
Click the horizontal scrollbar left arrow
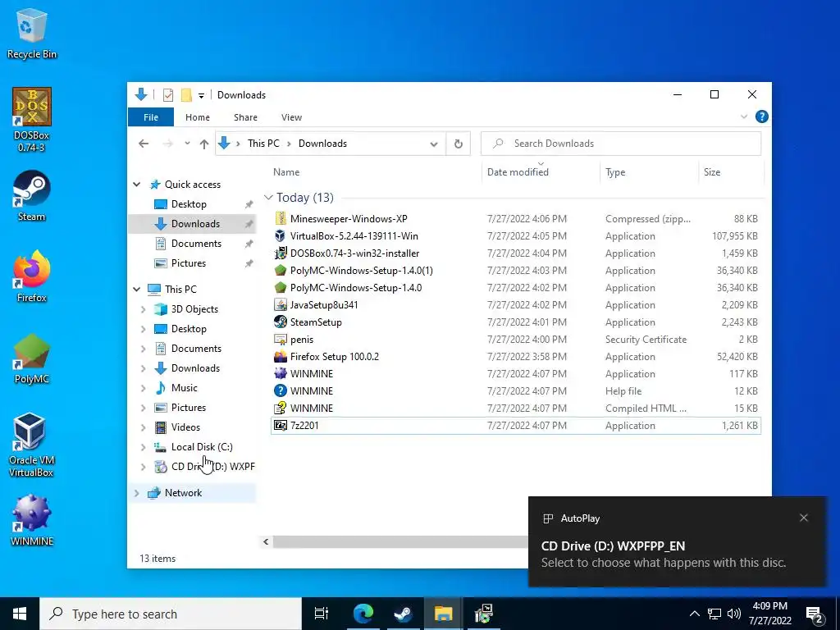(x=266, y=541)
